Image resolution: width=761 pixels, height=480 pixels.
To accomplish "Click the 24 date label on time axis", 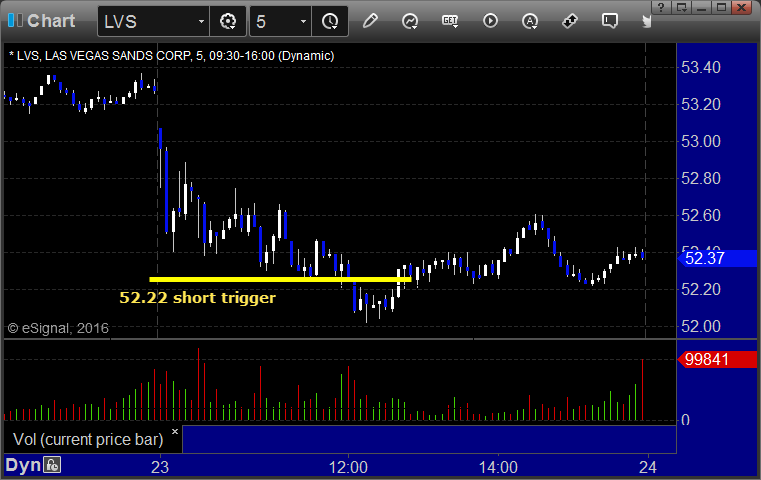I will pyautogui.click(x=648, y=467).
